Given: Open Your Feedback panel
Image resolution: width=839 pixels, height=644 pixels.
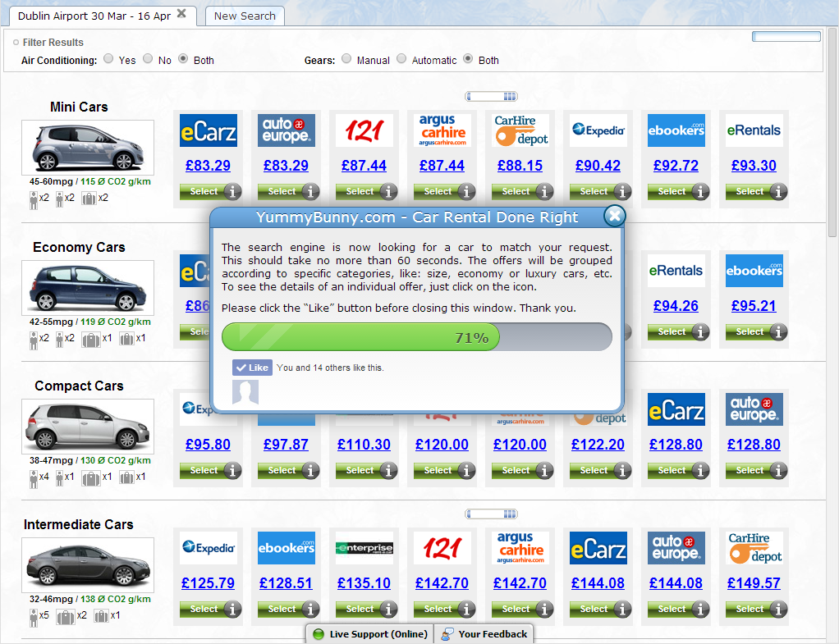Looking at the screenshot, I should tap(484, 634).
